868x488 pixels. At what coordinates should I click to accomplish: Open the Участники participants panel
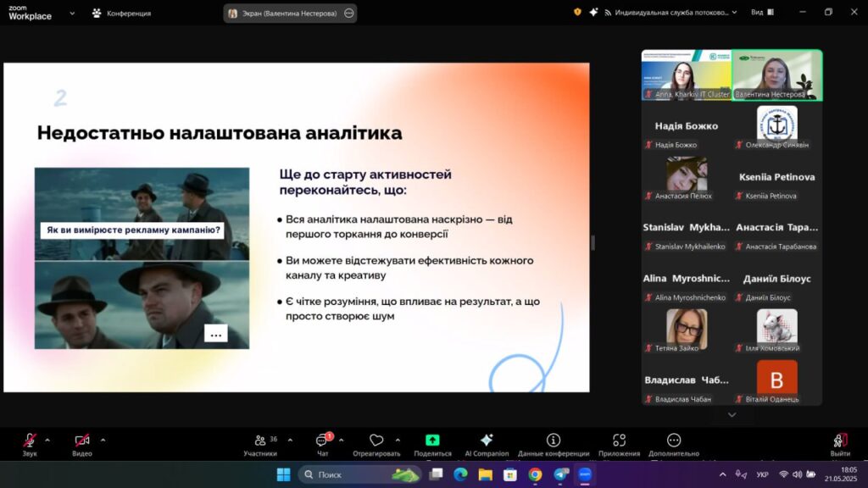pyautogui.click(x=260, y=444)
